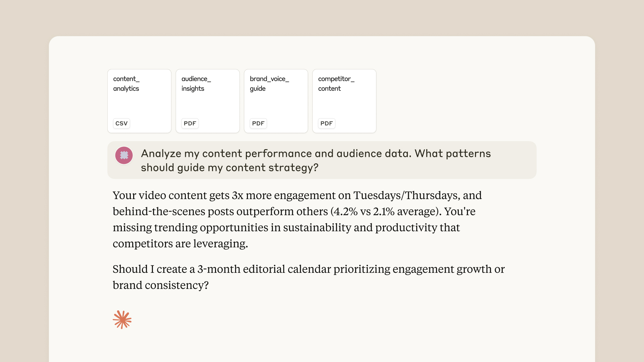Screen dimensions: 644x362
Task: Click the pink user avatar icon
Action: 124,155
